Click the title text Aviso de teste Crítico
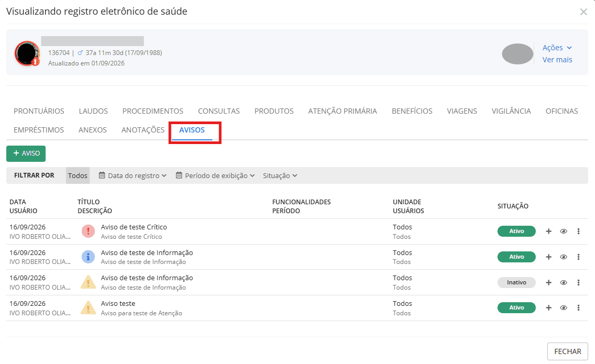Screen dimensions: 595x364 click(134, 227)
